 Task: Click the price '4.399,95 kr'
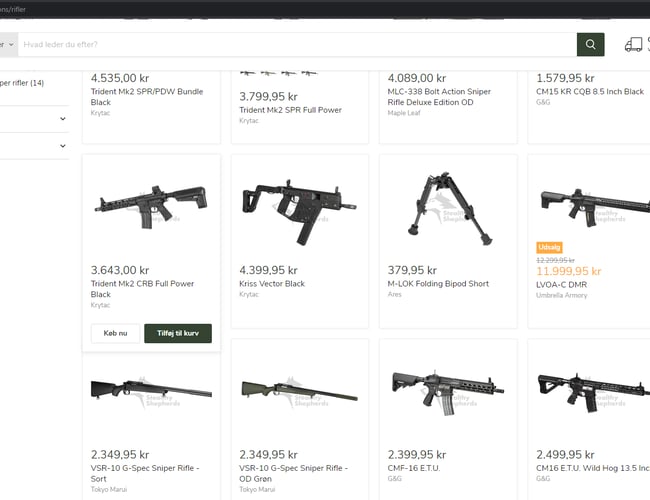[x=268, y=270]
